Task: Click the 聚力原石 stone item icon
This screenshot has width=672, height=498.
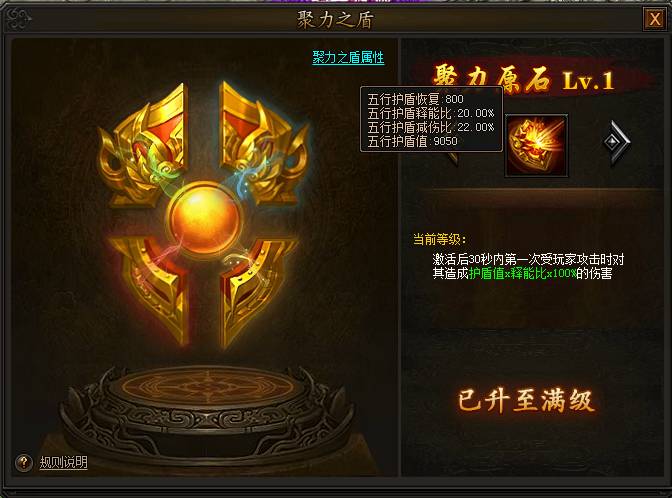Action: (x=537, y=145)
